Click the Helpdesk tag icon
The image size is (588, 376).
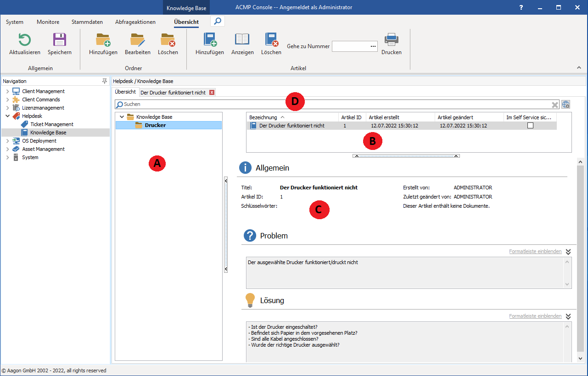tap(16, 116)
